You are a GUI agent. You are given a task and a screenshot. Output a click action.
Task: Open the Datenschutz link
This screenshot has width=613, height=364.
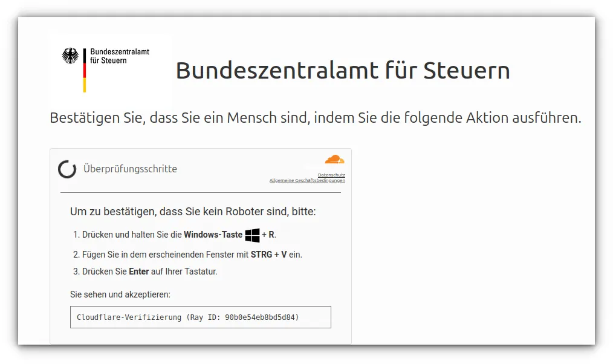tap(331, 175)
